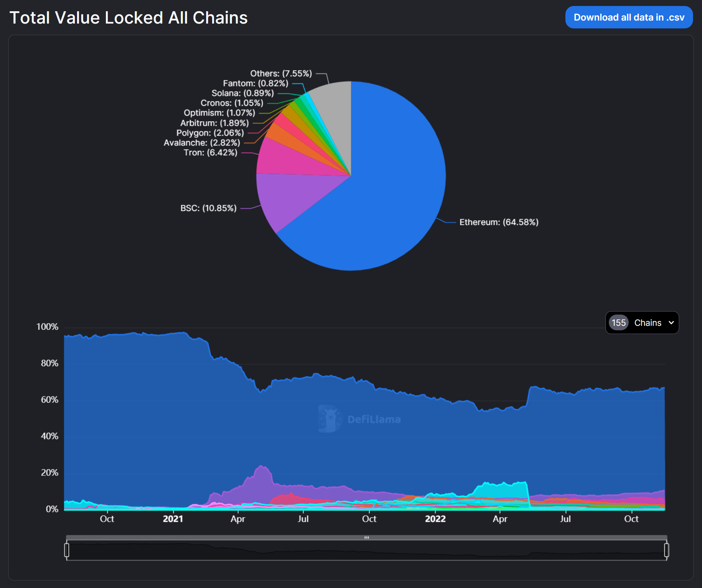702x588 pixels.
Task: Click the 'Cronos: (1.05%)' label
Action: tap(232, 103)
